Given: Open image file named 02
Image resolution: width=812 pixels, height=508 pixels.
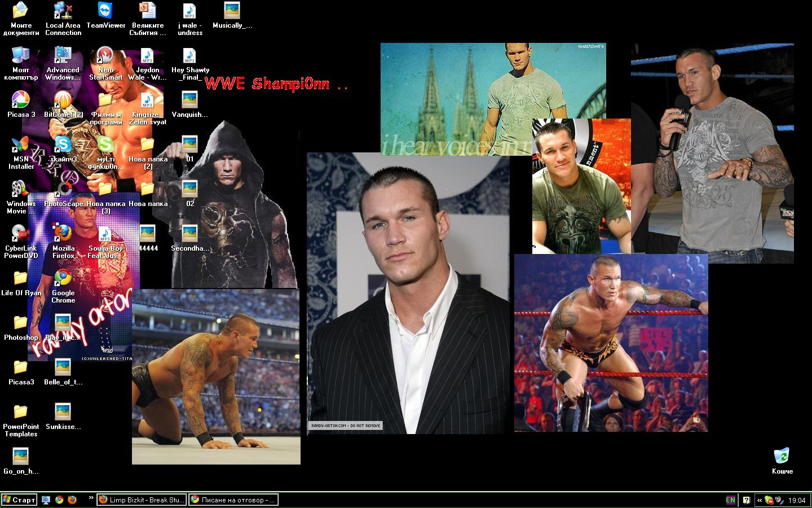Looking at the screenshot, I should [190, 194].
